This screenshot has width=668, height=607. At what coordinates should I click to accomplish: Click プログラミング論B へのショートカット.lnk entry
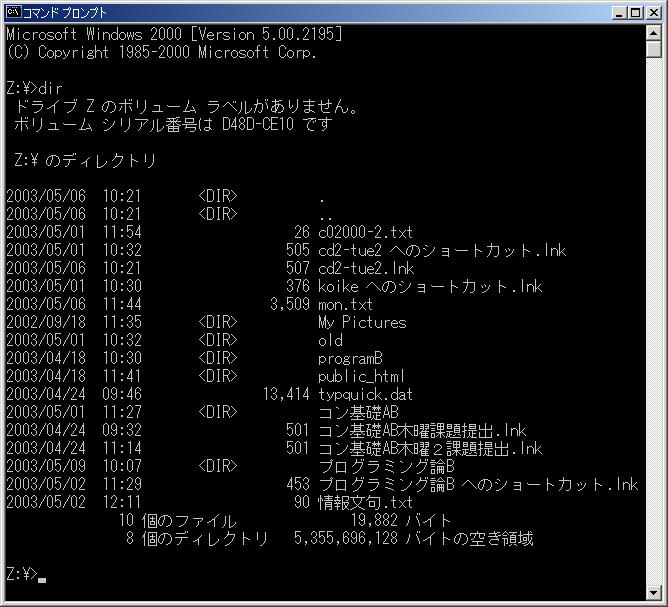(478, 485)
